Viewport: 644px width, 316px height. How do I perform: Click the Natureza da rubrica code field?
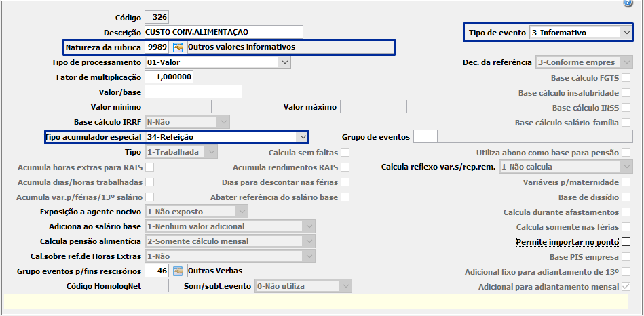(157, 47)
